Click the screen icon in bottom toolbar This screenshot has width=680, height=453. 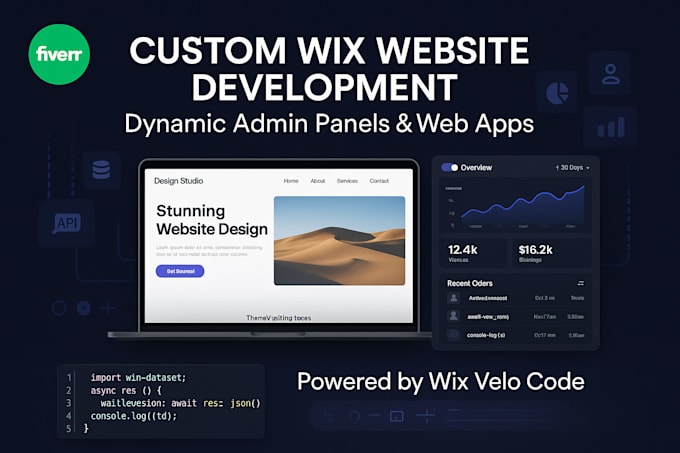point(396,416)
